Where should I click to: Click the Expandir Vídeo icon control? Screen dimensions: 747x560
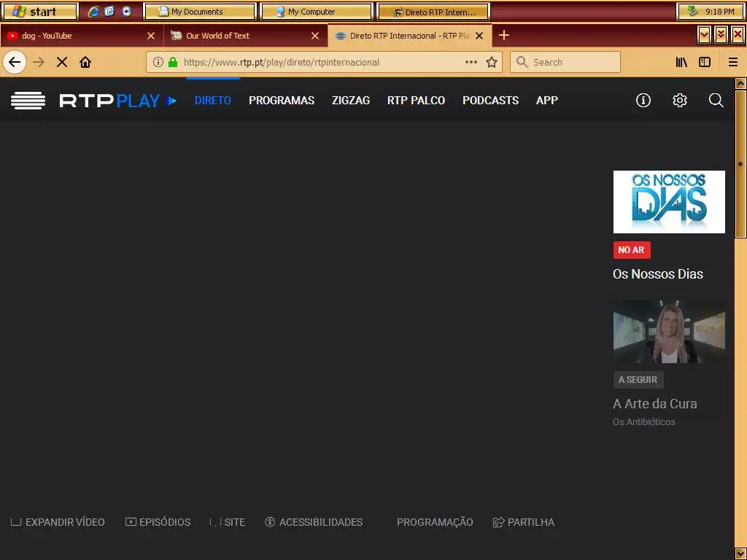(x=16, y=522)
